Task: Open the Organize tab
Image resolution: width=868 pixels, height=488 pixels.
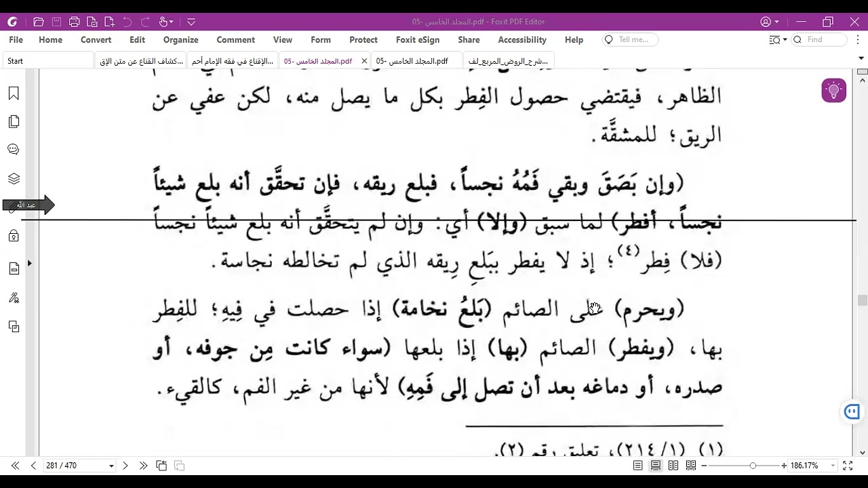Action: (x=180, y=40)
